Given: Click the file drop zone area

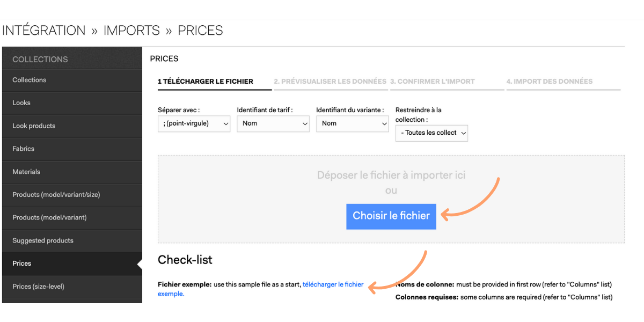Looking at the screenshot, I should coord(391,199).
